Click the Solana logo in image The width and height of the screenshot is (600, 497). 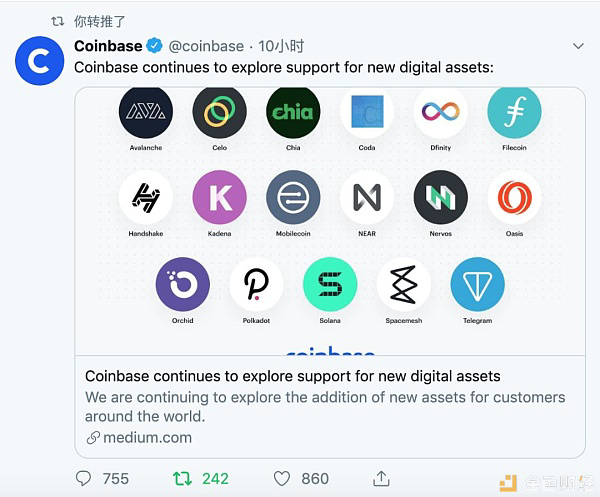click(x=330, y=284)
